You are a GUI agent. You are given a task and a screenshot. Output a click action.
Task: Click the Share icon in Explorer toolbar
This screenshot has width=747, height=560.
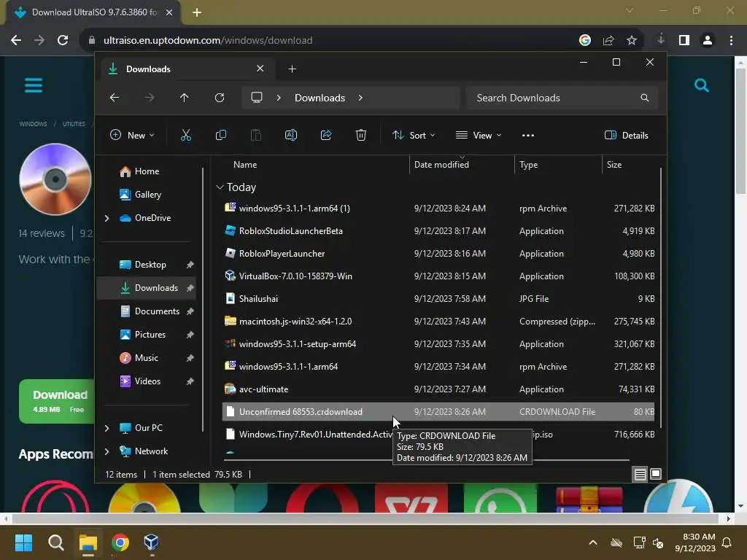pyautogui.click(x=326, y=135)
